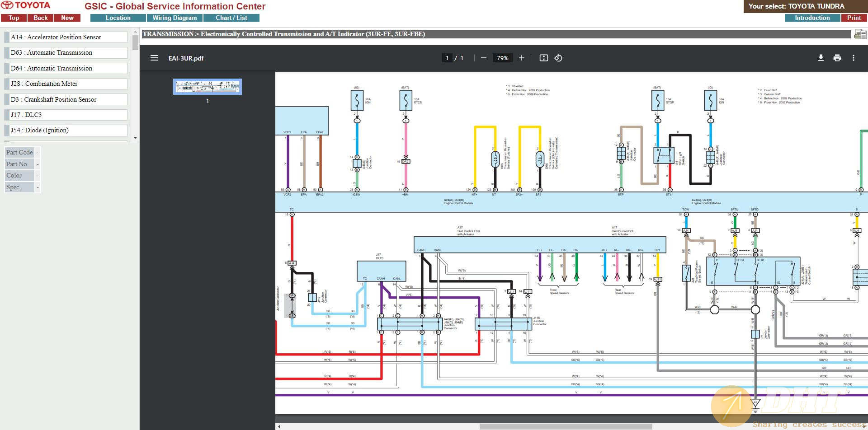
Task: Click the fit to page icon
Action: click(543, 58)
